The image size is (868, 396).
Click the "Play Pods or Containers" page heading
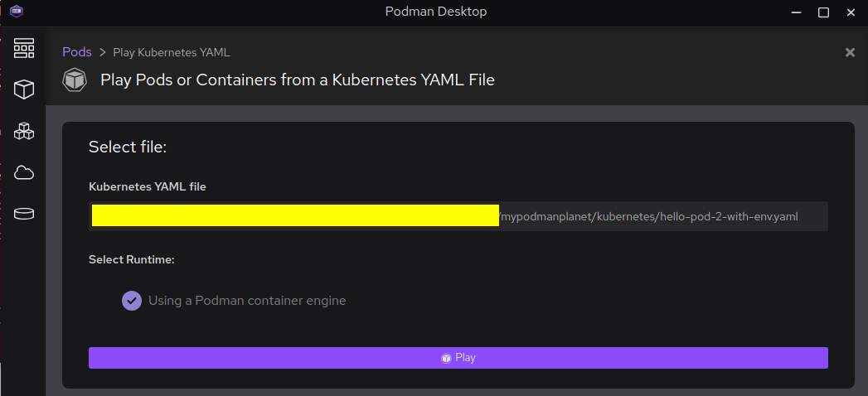297,80
